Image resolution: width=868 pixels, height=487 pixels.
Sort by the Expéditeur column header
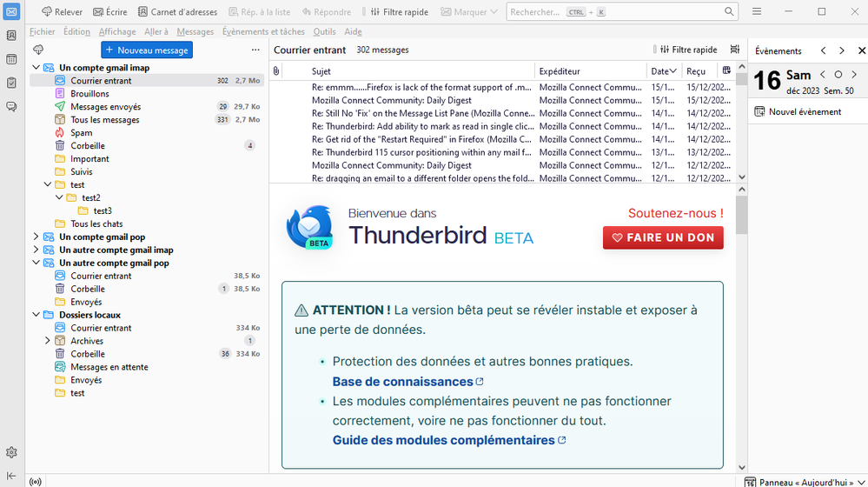coord(590,71)
